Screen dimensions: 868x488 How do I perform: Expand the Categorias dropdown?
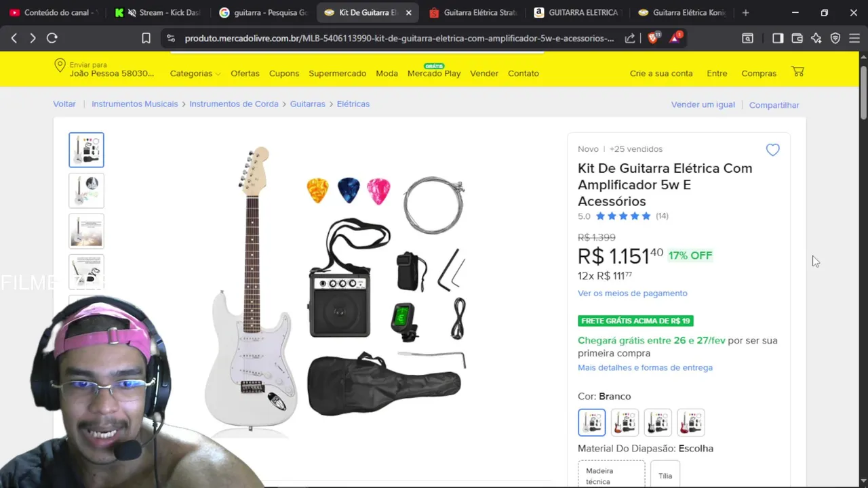tap(195, 73)
